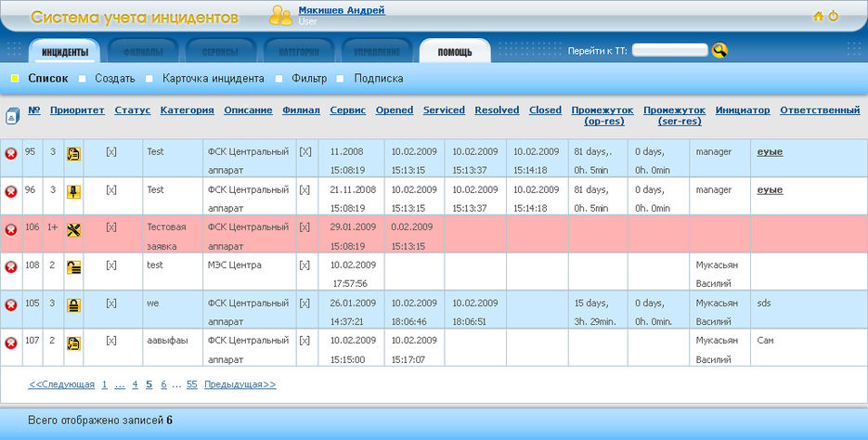The width and height of the screenshot is (868, 440).
Task: Open the Сервисы tab
Action: pos(220,51)
